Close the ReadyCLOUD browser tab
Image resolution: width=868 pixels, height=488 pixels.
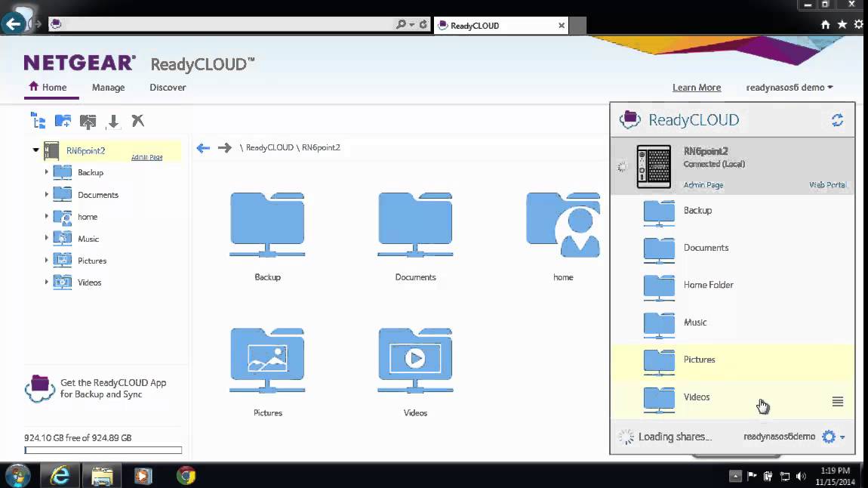(x=562, y=26)
